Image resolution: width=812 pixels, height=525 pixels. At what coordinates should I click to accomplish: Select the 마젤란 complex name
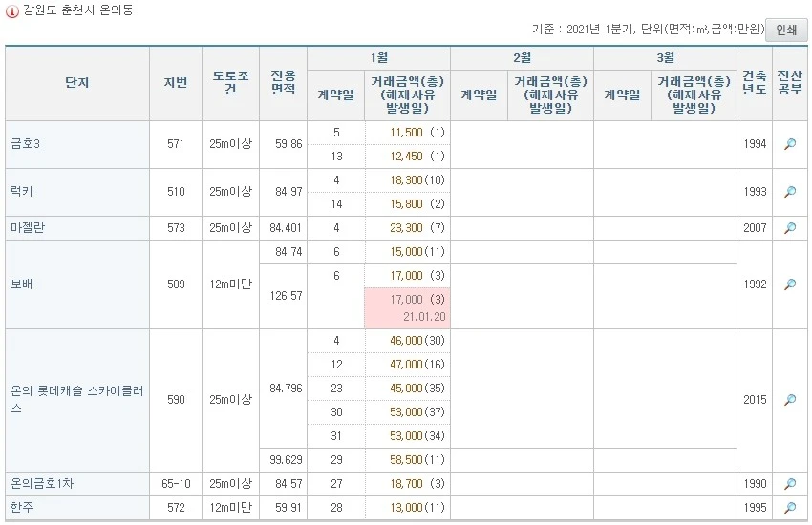click(28, 227)
